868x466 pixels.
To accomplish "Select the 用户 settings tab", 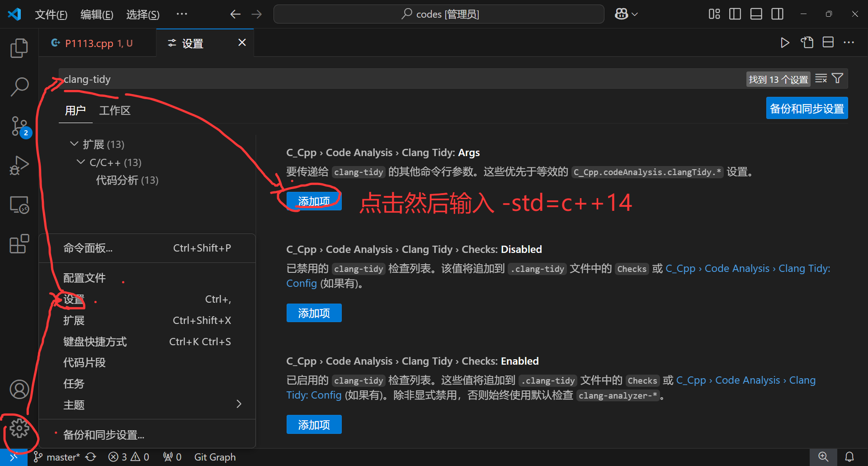I will [75, 110].
